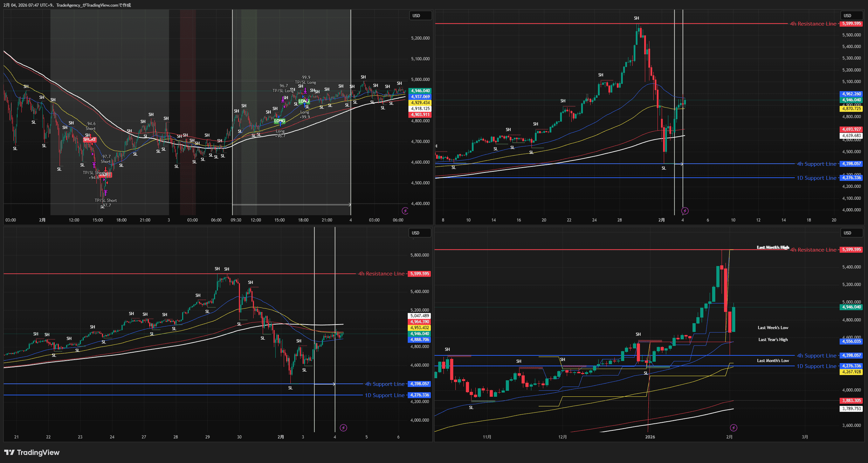Select the 4h Support Line text on the bottom-left chart
Viewport: 868px width, 463px height.
[385, 384]
